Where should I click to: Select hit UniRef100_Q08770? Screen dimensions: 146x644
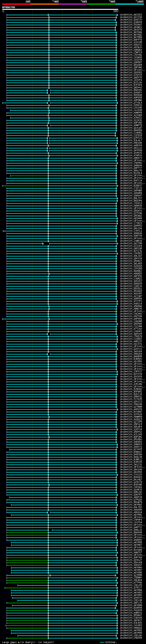pos(131,20)
